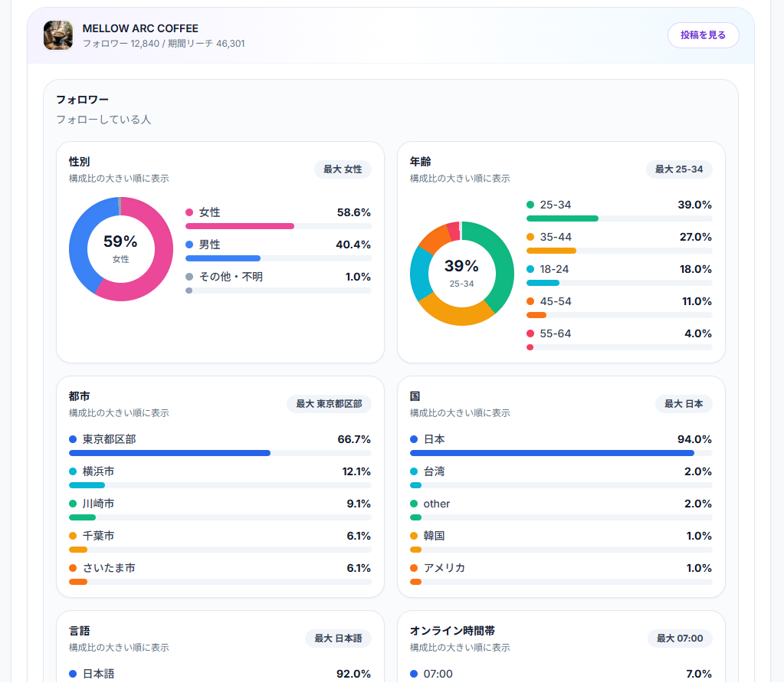Click the 66.7% value for 東京都区部
Viewport: 784px width, 683px height.
click(x=354, y=439)
